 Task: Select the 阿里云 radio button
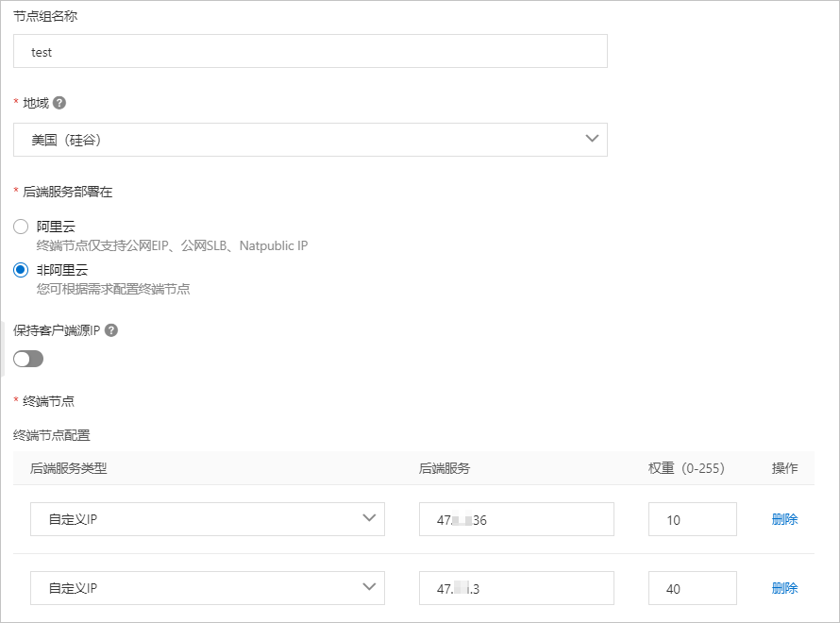click(x=20, y=227)
